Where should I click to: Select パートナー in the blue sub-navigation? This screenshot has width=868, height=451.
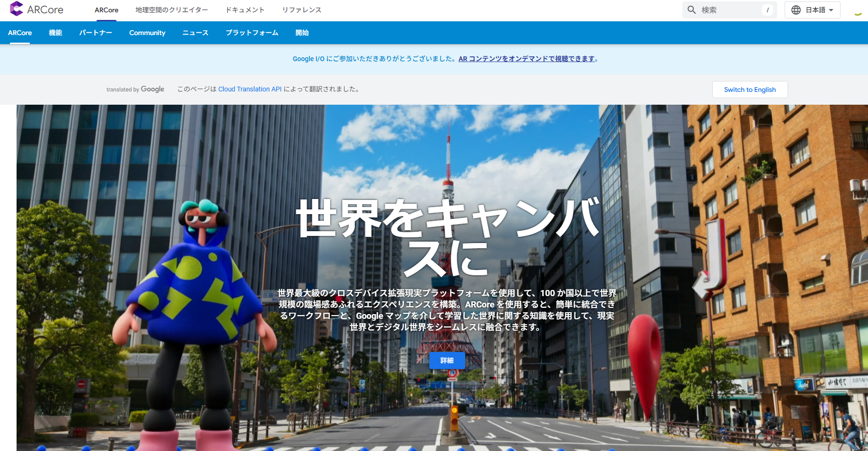click(96, 33)
